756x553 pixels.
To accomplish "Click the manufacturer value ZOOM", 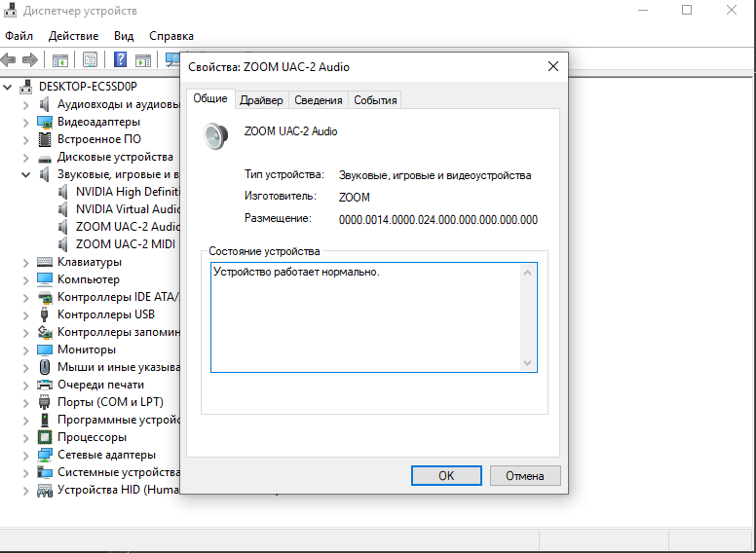I will click(x=355, y=198).
